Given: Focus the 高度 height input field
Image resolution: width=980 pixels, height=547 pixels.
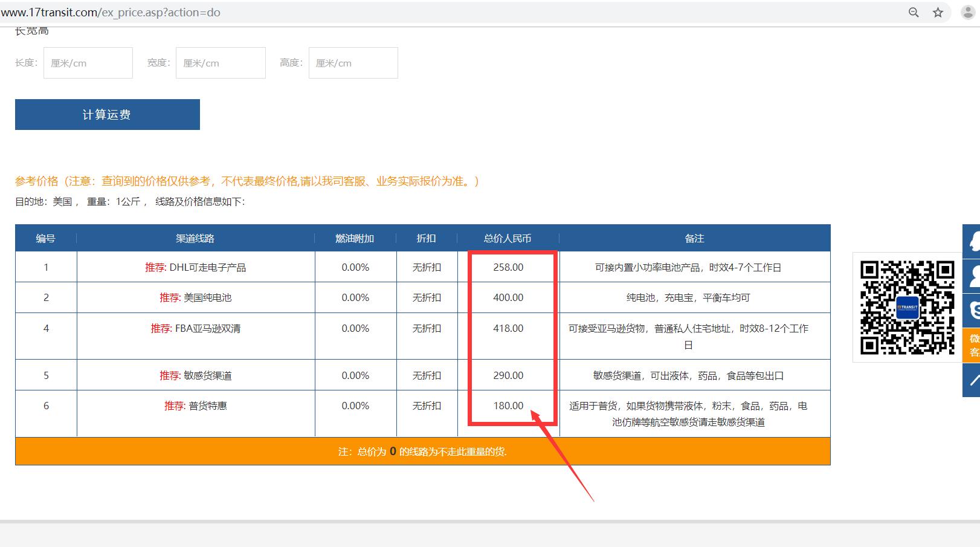Looking at the screenshot, I should tap(353, 63).
